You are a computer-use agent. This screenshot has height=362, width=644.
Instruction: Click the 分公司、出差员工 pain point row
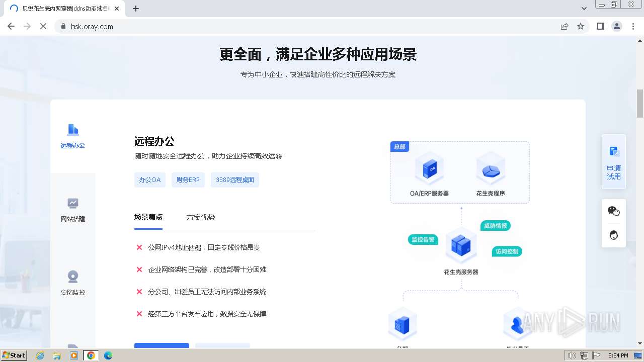click(201, 292)
